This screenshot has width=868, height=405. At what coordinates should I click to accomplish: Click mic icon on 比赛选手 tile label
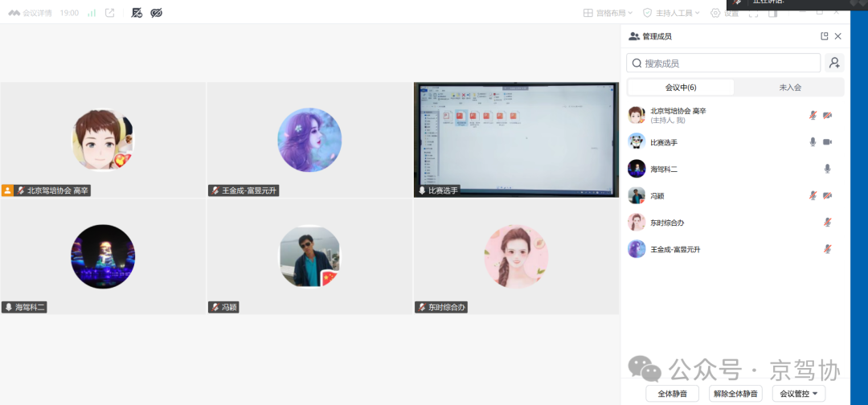422,191
